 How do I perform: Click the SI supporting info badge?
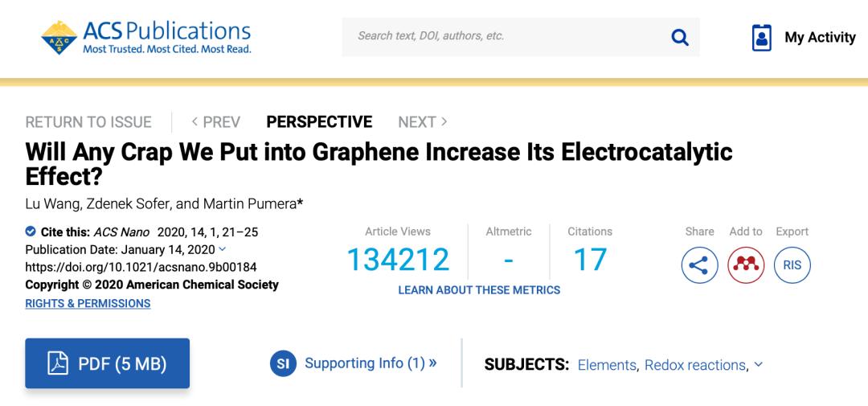283,363
